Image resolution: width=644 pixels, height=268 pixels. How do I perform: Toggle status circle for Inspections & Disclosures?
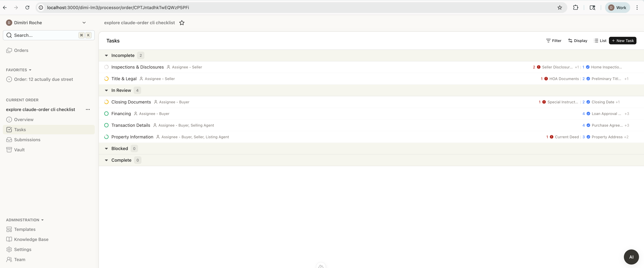tap(106, 67)
